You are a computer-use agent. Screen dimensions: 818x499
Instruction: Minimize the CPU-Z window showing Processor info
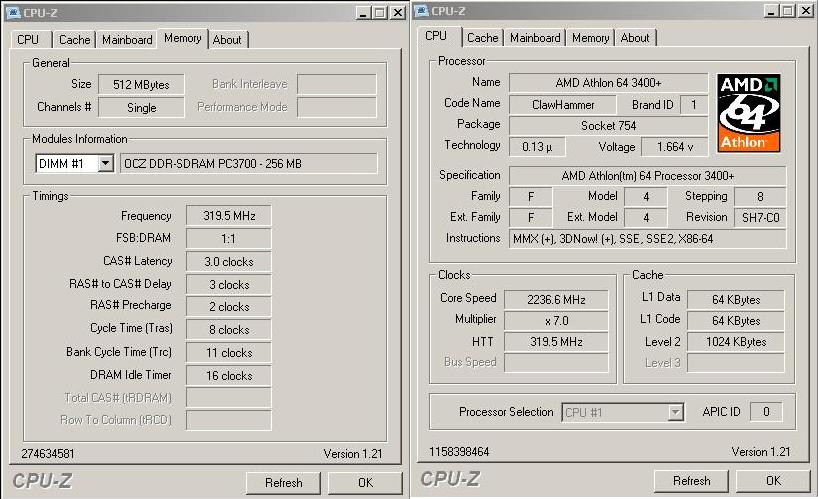coord(774,11)
